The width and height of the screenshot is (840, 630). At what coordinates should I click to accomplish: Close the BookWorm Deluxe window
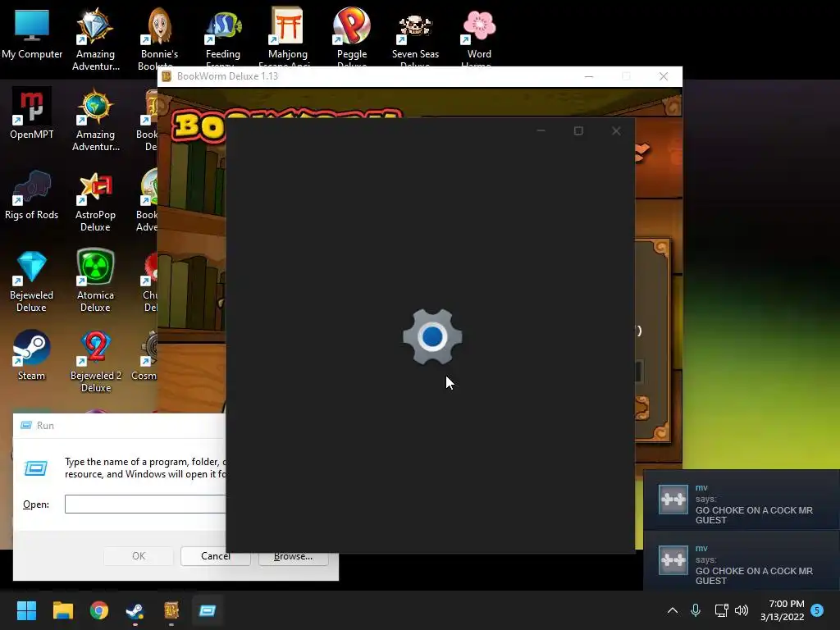tap(663, 76)
